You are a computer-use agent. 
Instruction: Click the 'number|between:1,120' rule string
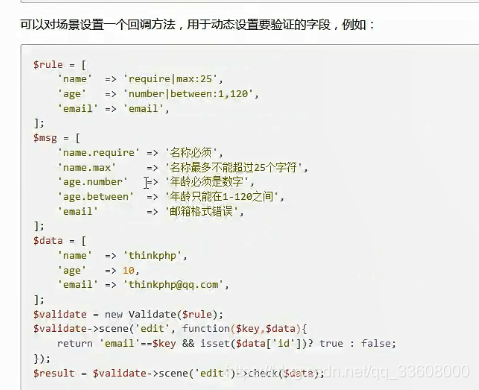pos(189,94)
